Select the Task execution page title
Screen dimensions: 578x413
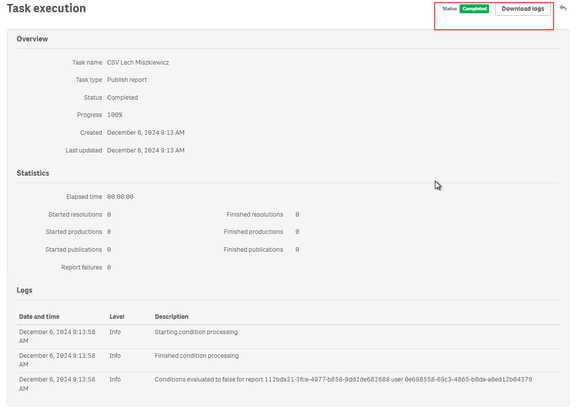pos(46,8)
